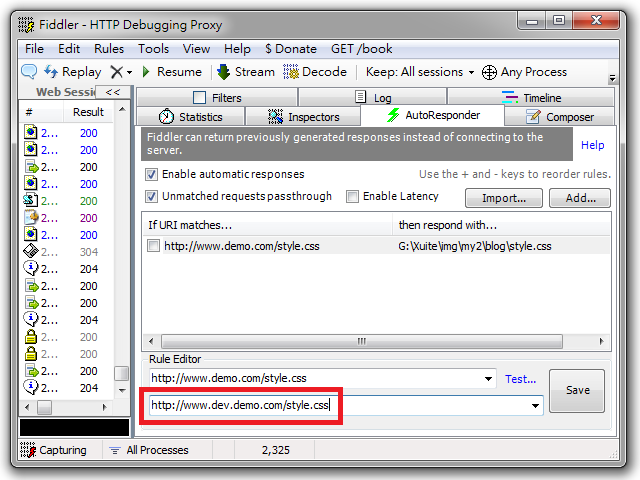Image resolution: width=640 pixels, height=480 pixels.
Task: Resume paused sessions
Action: [172, 72]
